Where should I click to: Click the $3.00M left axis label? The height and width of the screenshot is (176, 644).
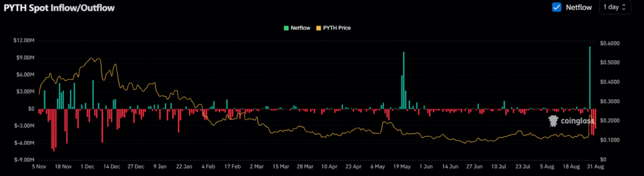[x=25, y=92]
